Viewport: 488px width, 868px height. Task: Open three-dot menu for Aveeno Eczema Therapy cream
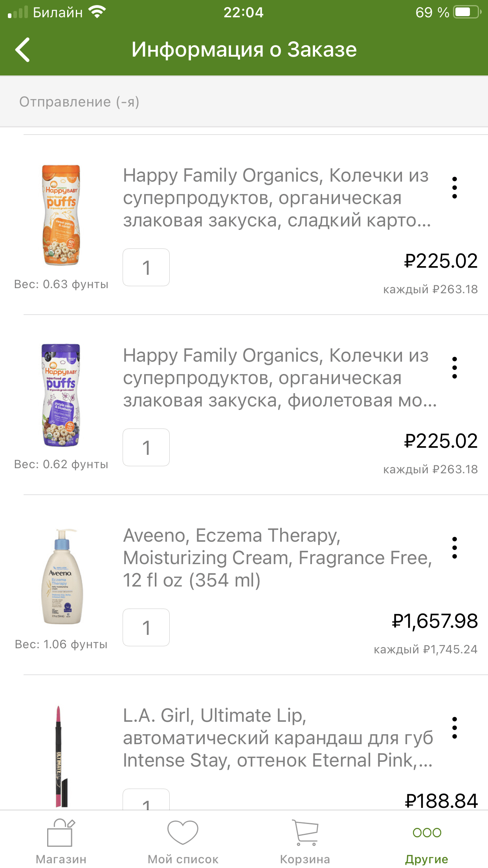click(x=454, y=548)
